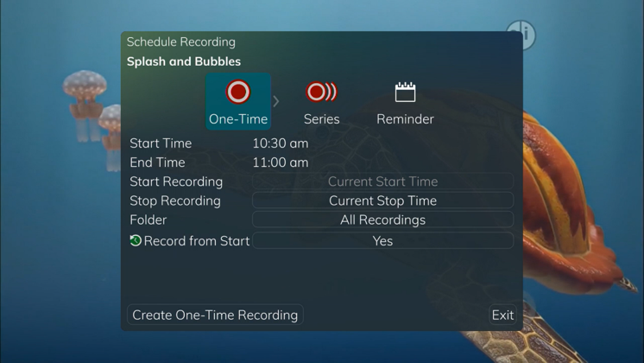The height and width of the screenshot is (363, 644).
Task: Click the Start Recording label
Action: pyautogui.click(x=176, y=181)
